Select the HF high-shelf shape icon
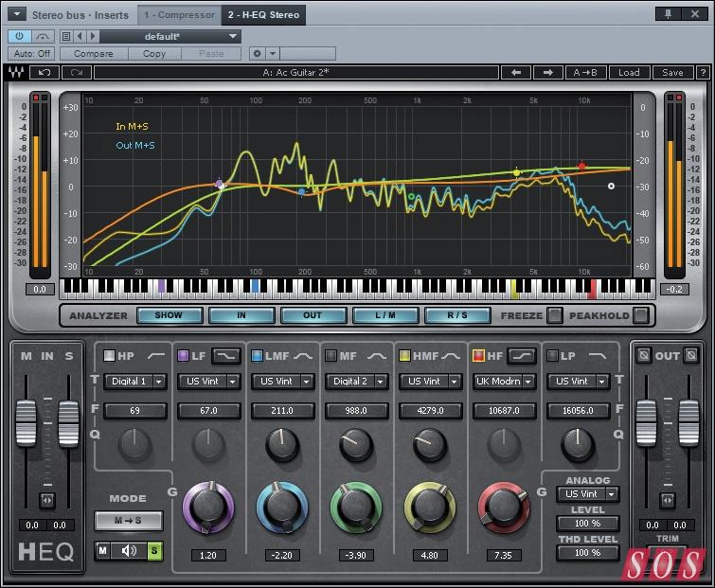The height and width of the screenshot is (588, 715). [x=522, y=355]
